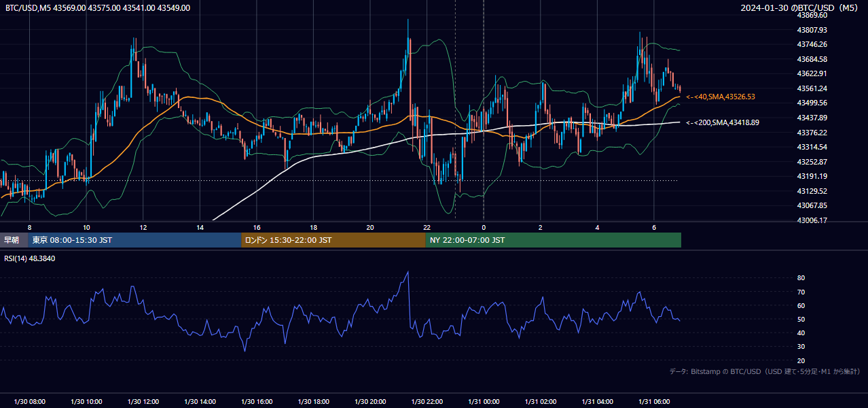This screenshot has width=868, height=408.
Task: Click price axis value 43191.19
Action: point(812,176)
